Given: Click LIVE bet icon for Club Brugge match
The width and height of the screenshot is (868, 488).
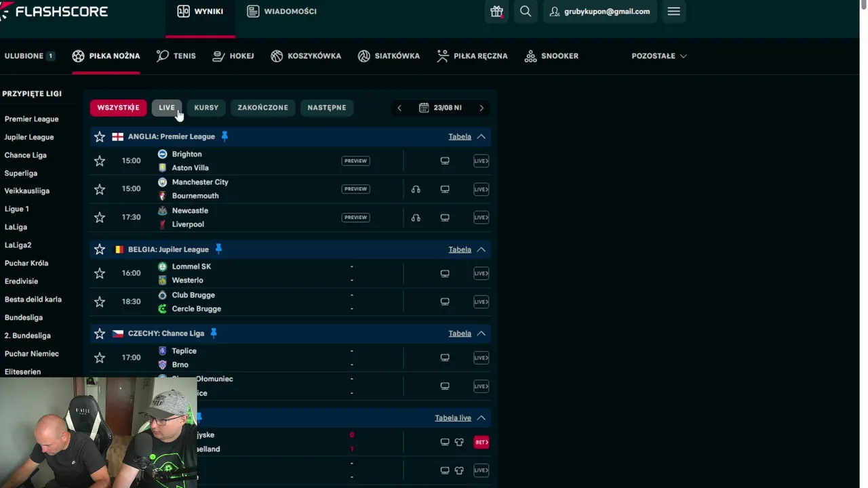Looking at the screenshot, I should (x=481, y=302).
